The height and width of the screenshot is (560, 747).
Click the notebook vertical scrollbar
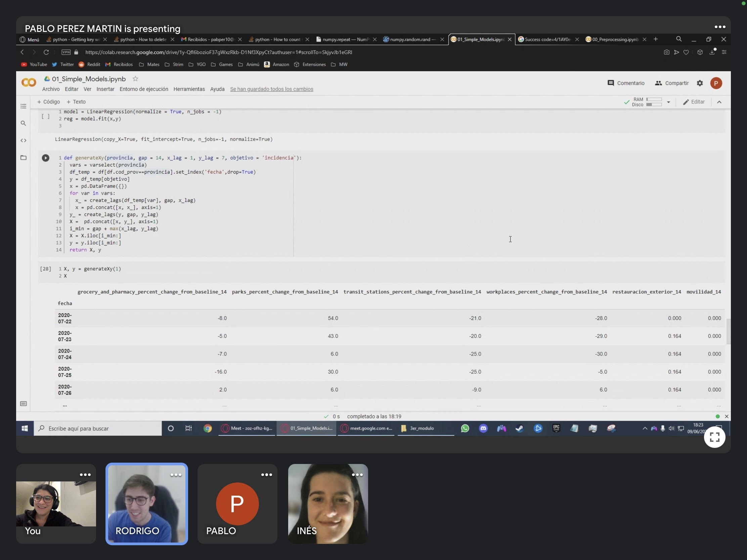(x=728, y=331)
